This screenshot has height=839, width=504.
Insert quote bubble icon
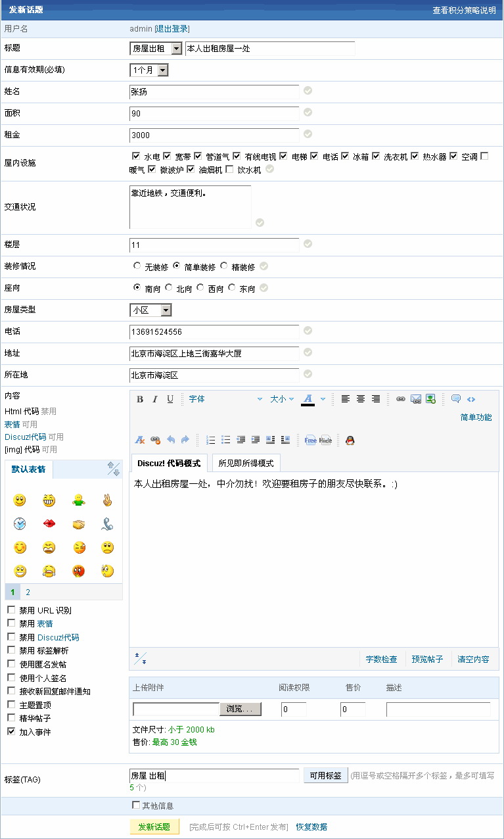click(x=456, y=399)
